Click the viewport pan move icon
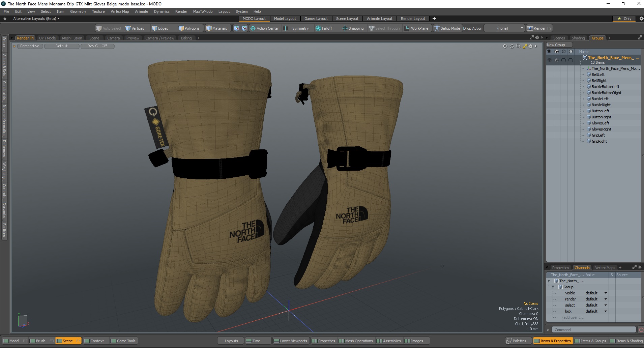 (505, 46)
